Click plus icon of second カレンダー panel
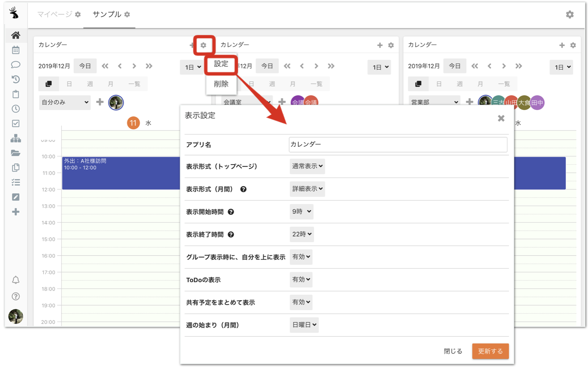 pyautogui.click(x=380, y=45)
